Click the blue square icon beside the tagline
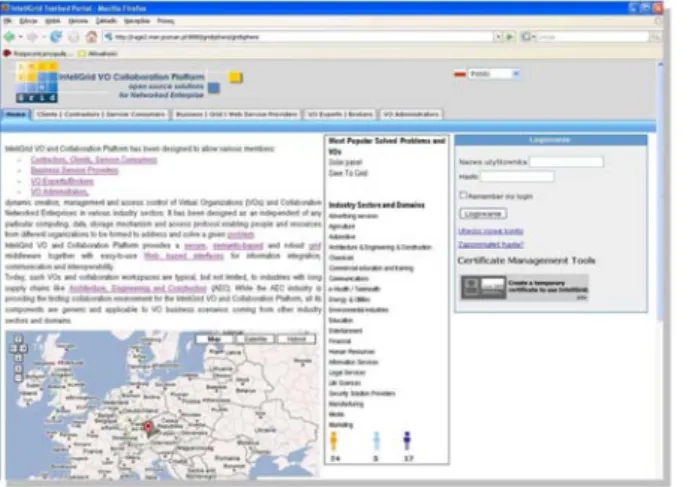 [x=214, y=88]
